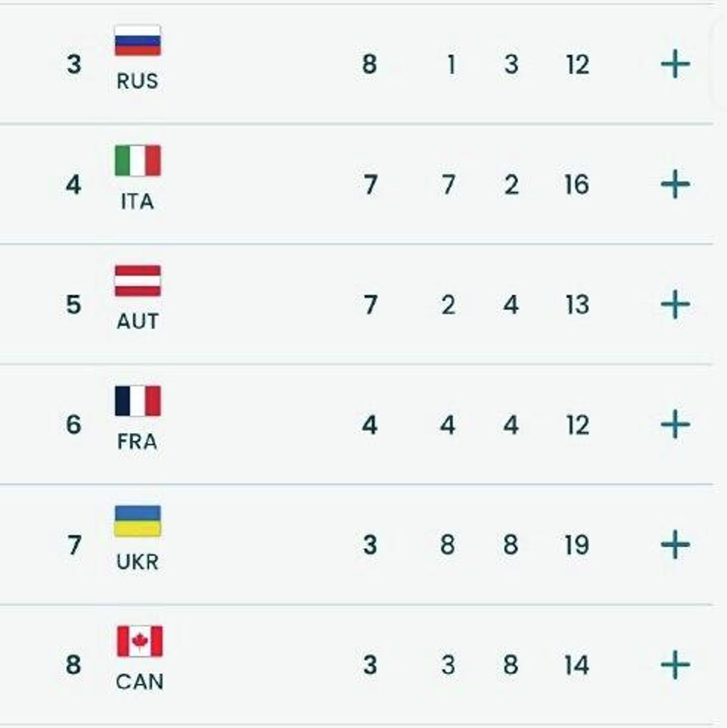Viewport: 727px width, 728px height.
Task: Expand Canada's medal details
Action: point(675,664)
